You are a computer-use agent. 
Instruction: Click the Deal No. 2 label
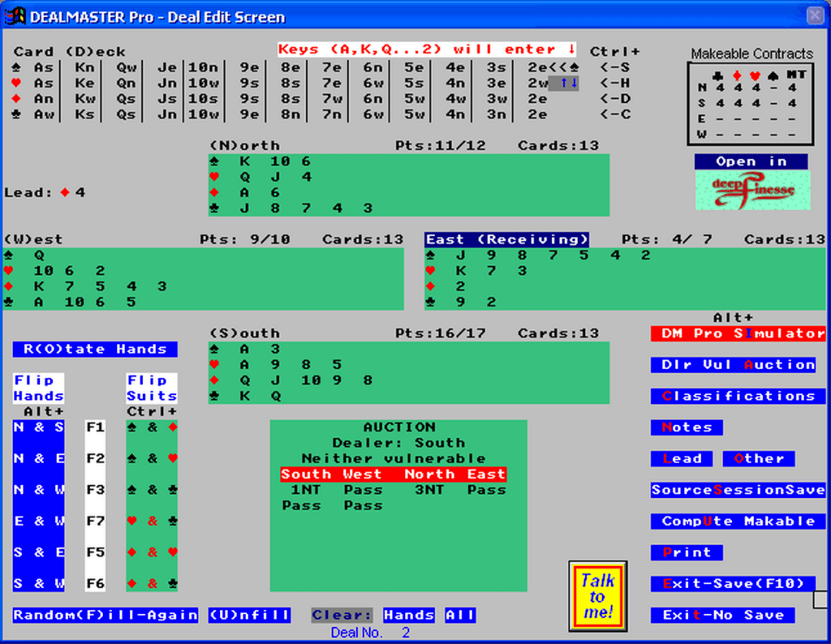[x=370, y=633]
